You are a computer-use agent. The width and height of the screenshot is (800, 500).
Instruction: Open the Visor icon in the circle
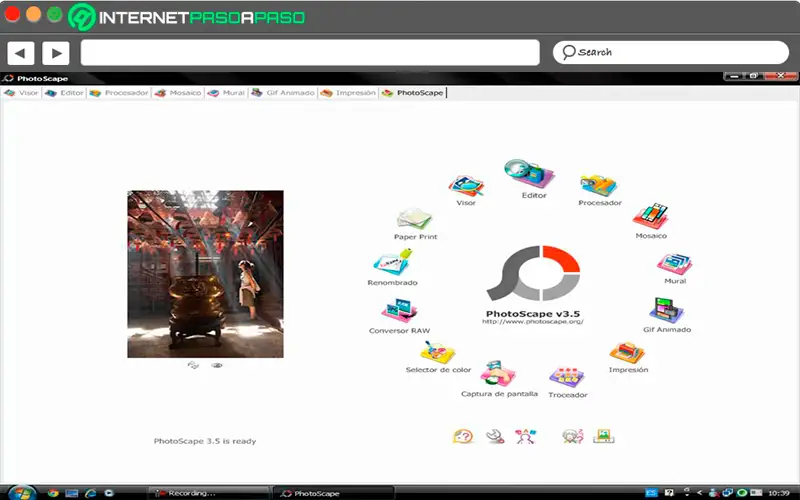coord(466,186)
